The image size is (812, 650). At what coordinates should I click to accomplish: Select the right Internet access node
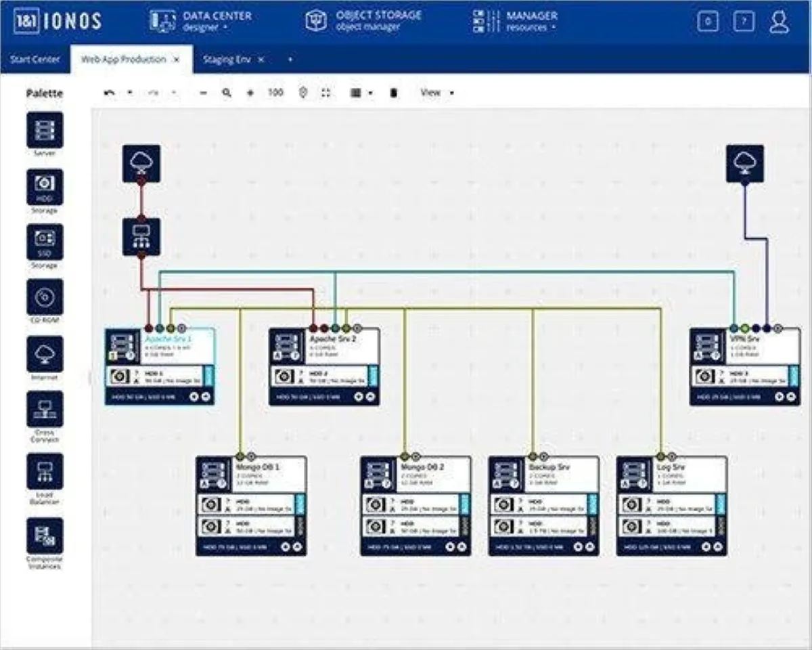(745, 162)
